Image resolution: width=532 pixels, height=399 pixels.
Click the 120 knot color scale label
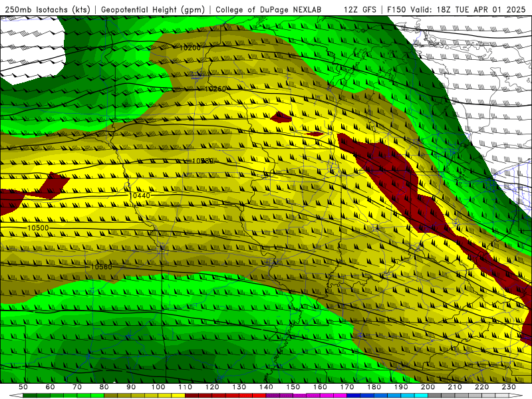[212, 387]
